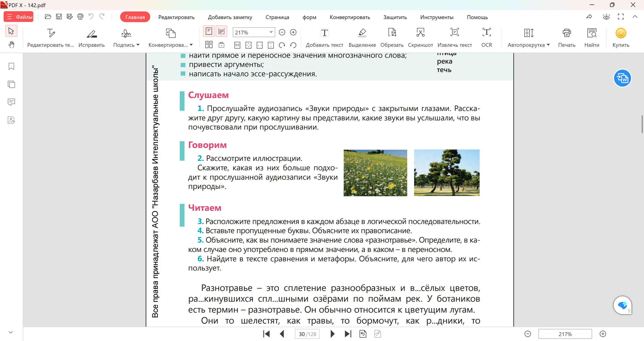Viewport: 644px width, 341px height.
Task: Expand the Подпись signature dropdown
Action: 138,45
